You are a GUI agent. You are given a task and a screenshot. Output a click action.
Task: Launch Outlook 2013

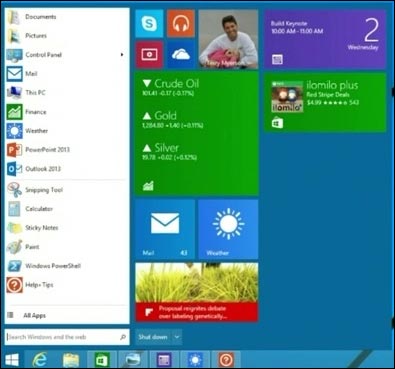pyautogui.click(x=66, y=169)
